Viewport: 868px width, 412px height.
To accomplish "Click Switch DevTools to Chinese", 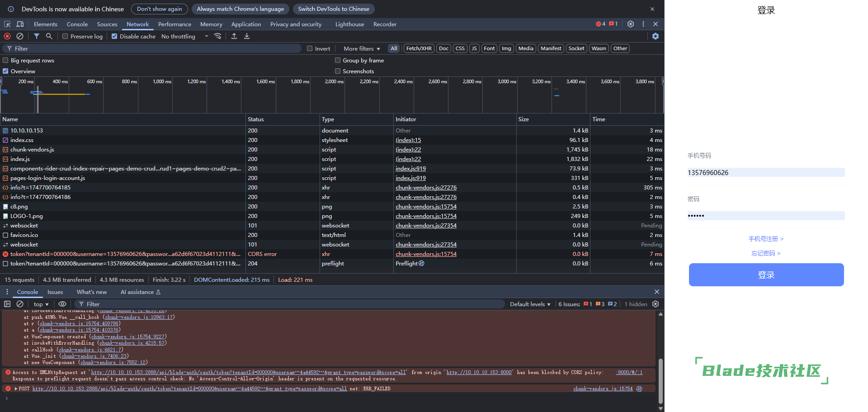I will (x=334, y=9).
